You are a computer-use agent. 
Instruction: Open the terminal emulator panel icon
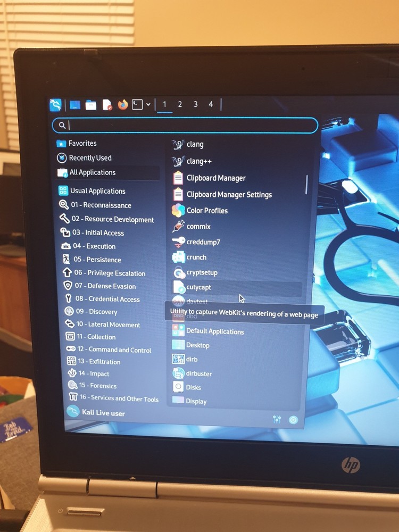(x=137, y=104)
